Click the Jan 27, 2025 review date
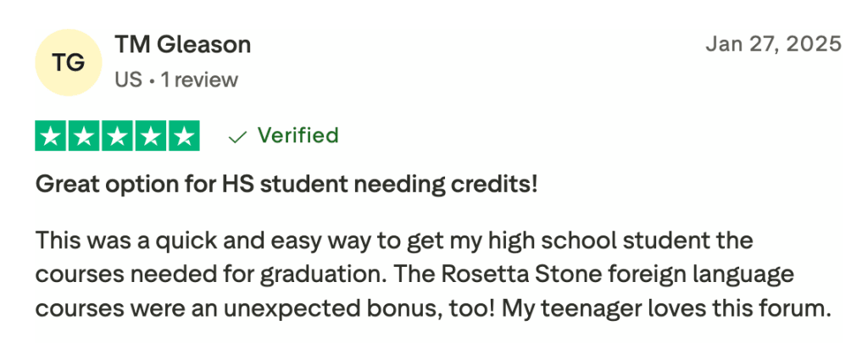The width and height of the screenshot is (868, 343). [773, 44]
